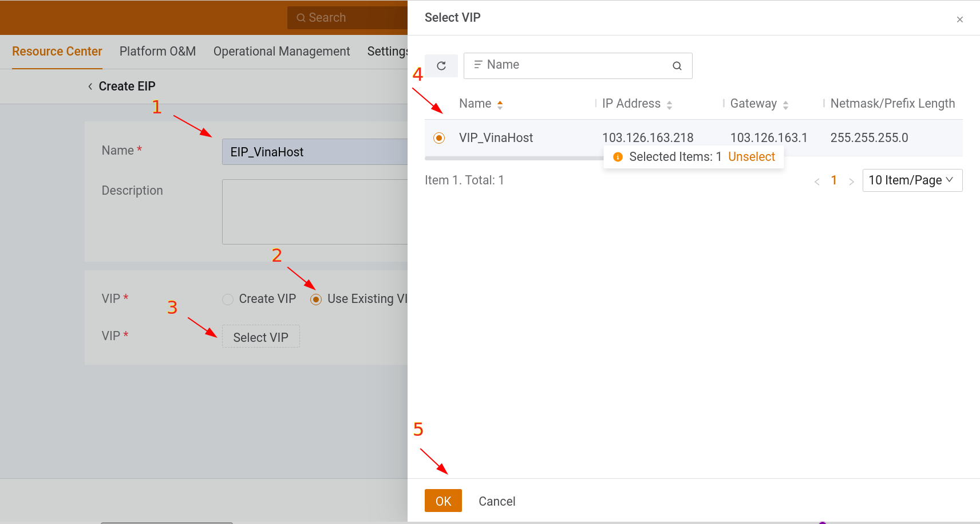The image size is (980, 524).
Task: Choose the Create VIP radio option
Action: pyautogui.click(x=228, y=300)
